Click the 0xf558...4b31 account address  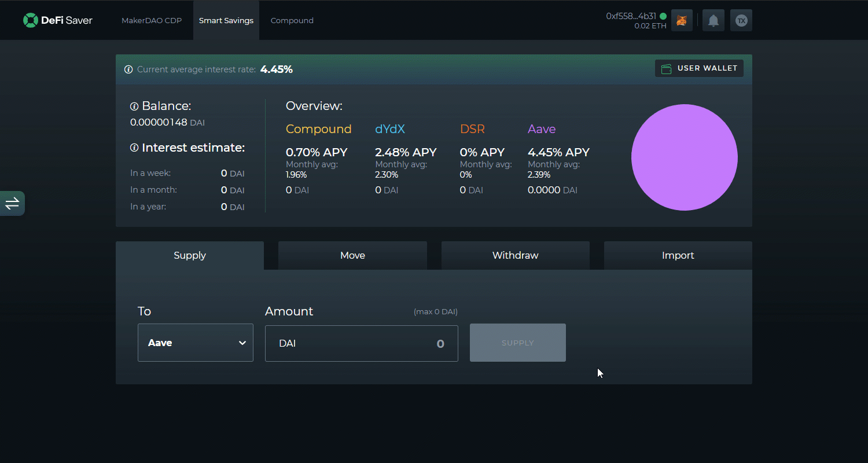pos(631,16)
